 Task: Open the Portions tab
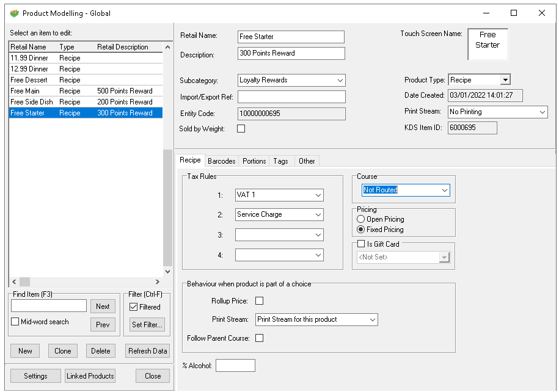pyautogui.click(x=254, y=161)
